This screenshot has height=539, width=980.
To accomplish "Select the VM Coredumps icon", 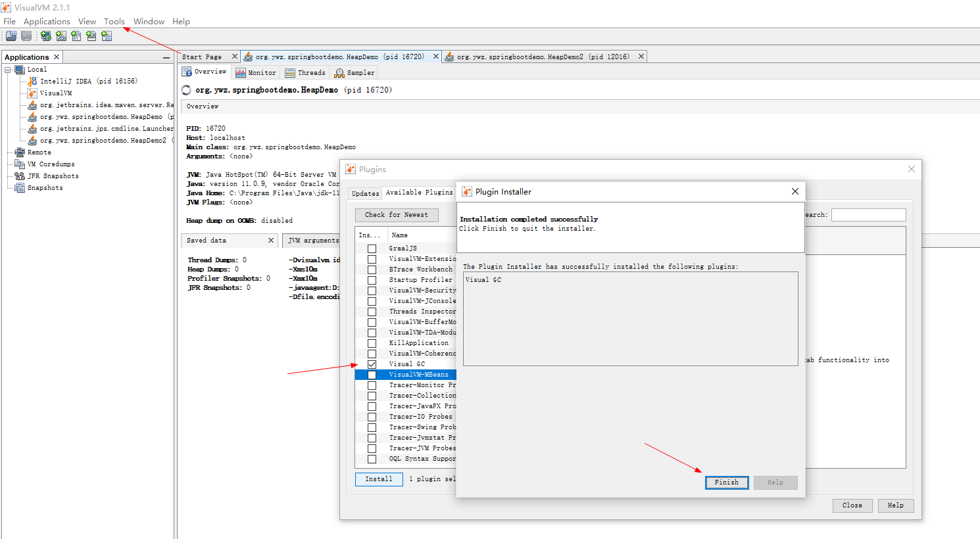I will point(20,164).
